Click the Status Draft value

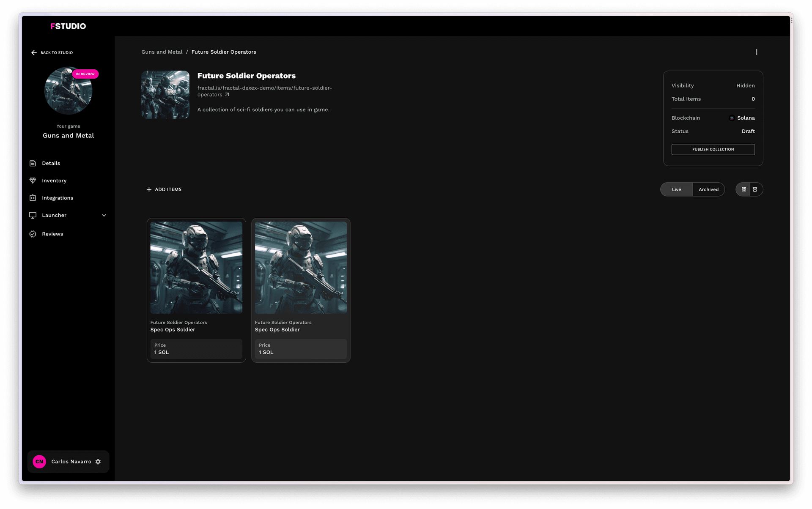click(x=748, y=131)
